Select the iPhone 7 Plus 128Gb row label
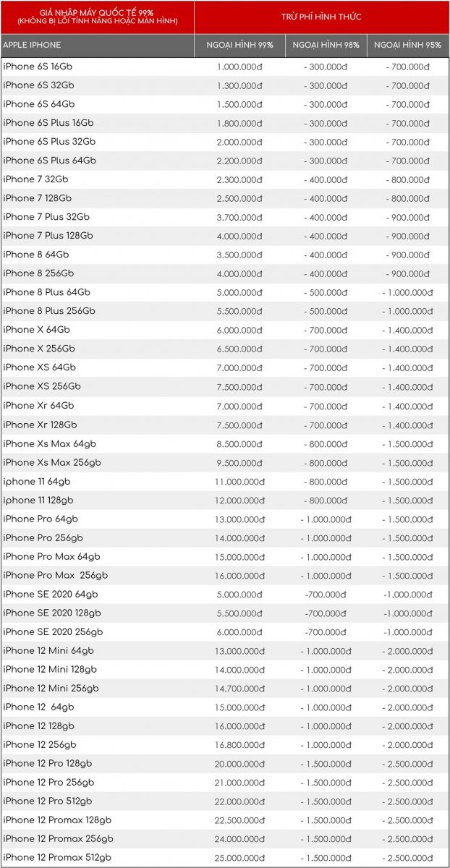The height and width of the screenshot is (868, 450). 48,236
